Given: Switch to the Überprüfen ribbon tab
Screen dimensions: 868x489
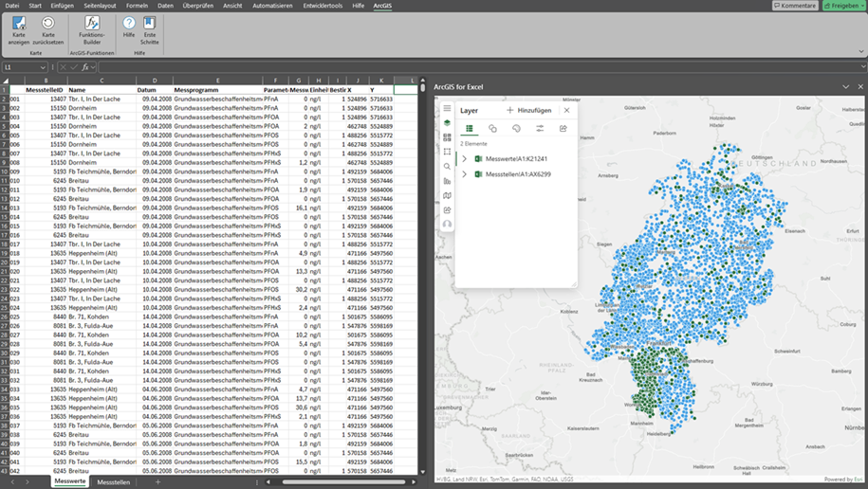Looking at the screenshot, I should [x=197, y=6].
